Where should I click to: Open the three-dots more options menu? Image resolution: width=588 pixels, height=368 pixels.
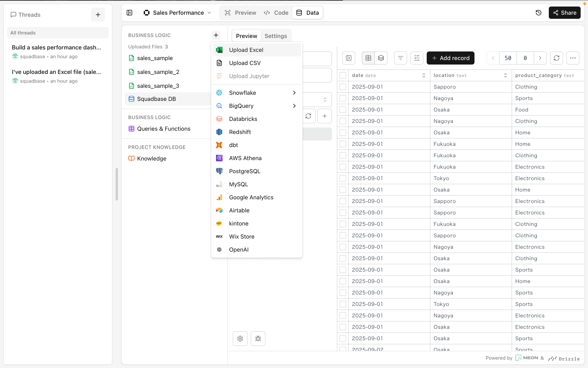click(x=573, y=58)
